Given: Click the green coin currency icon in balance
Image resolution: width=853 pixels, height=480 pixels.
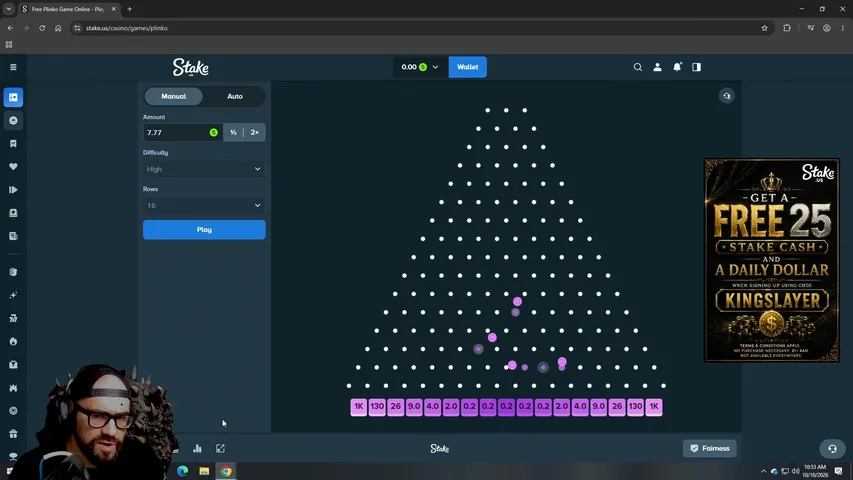Looking at the screenshot, I should (423, 67).
